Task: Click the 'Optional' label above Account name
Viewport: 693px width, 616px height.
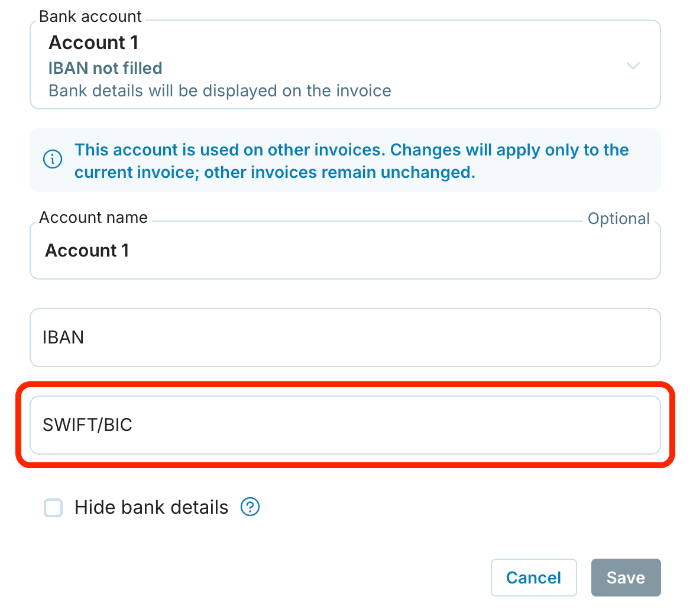Action: 618,218
